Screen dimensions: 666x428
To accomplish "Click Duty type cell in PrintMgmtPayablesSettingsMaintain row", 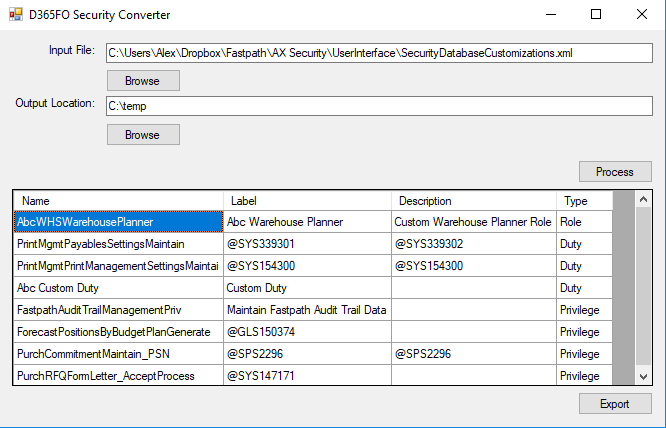I will click(x=584, y=244).
